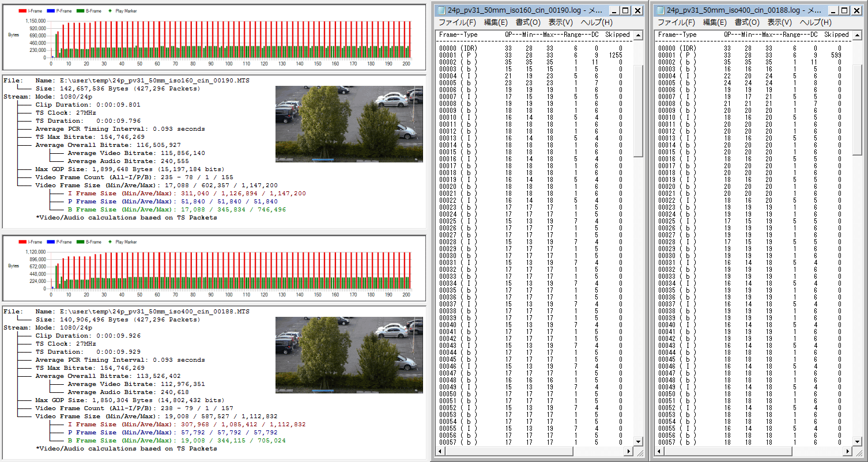
Task: Click scroll-down arrow in iso160 log window
Action: tap(638, 441)
